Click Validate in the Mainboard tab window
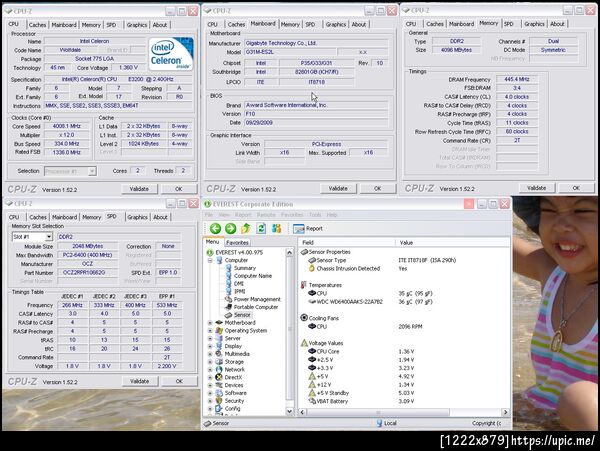 point(338,189)
